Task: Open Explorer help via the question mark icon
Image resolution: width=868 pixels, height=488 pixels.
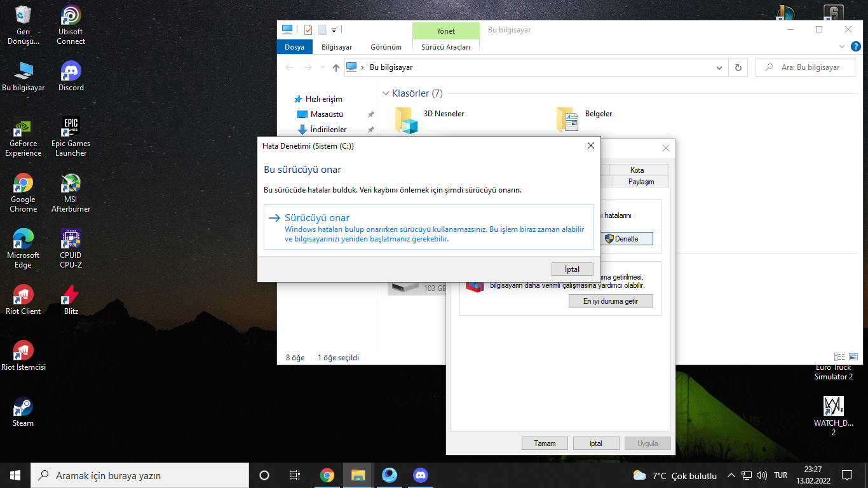Action: point(855,47)
